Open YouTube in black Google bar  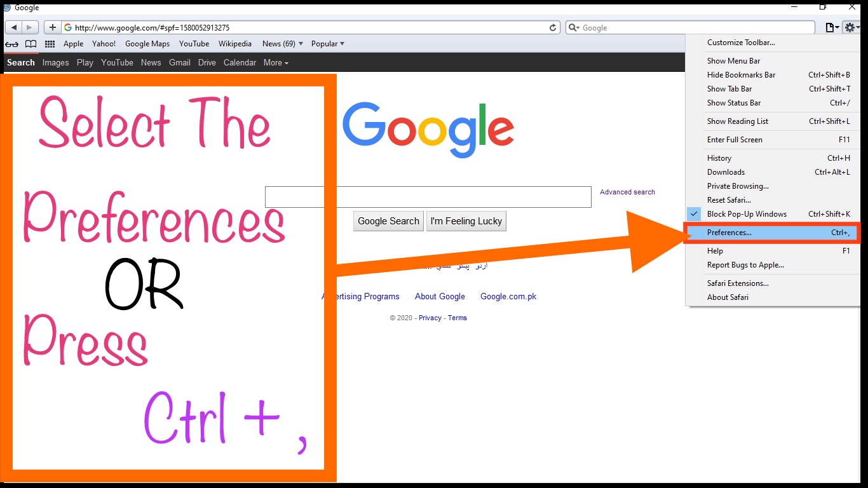(117, 63)
